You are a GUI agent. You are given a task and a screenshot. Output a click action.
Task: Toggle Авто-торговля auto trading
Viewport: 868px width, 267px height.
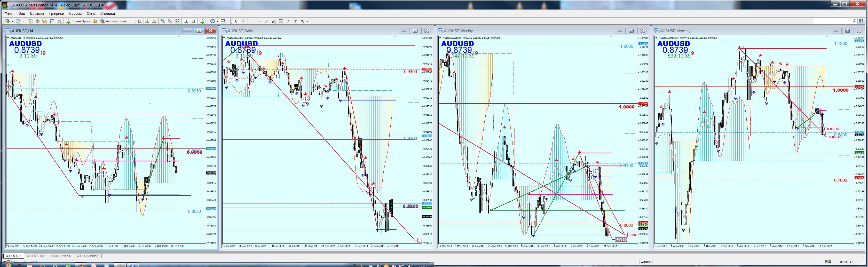click(113, 21)
